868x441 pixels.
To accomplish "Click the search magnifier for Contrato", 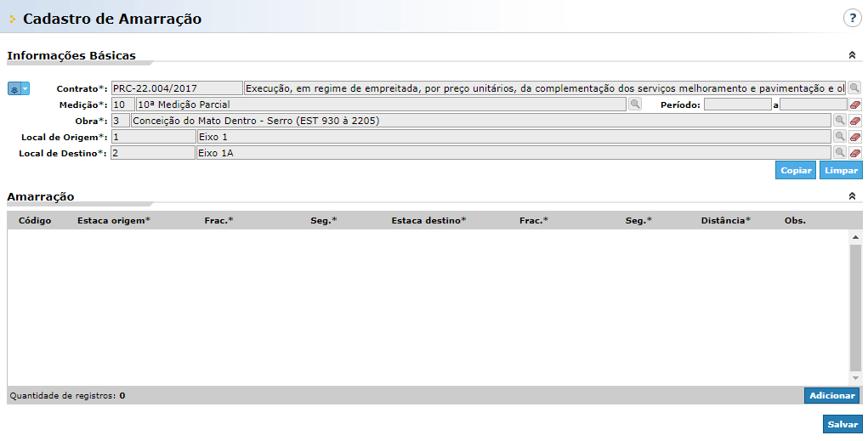I will (854, 88).
